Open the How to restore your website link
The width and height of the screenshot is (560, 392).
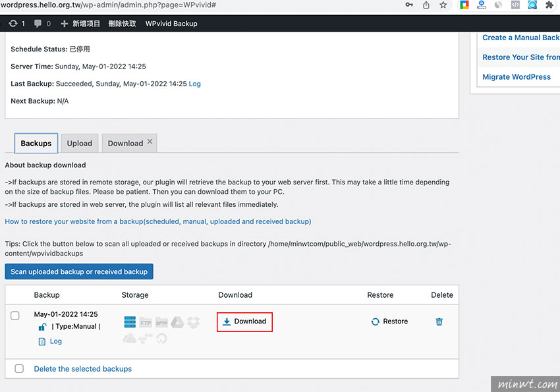158,221
